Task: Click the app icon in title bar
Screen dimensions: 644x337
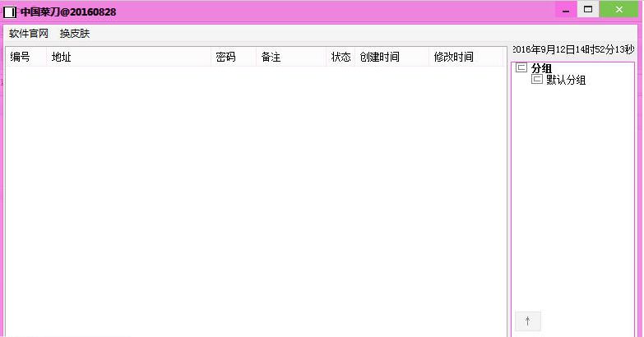Action: (10, 12)
